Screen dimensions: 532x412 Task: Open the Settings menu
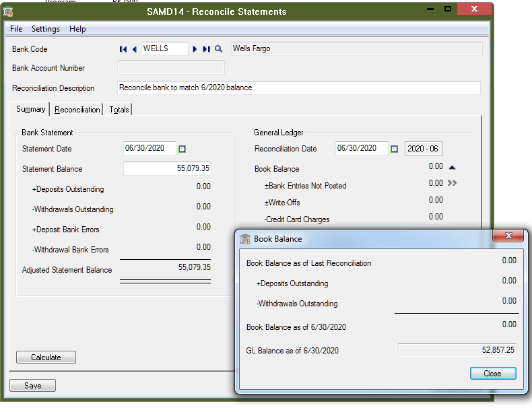click(46, 29)
